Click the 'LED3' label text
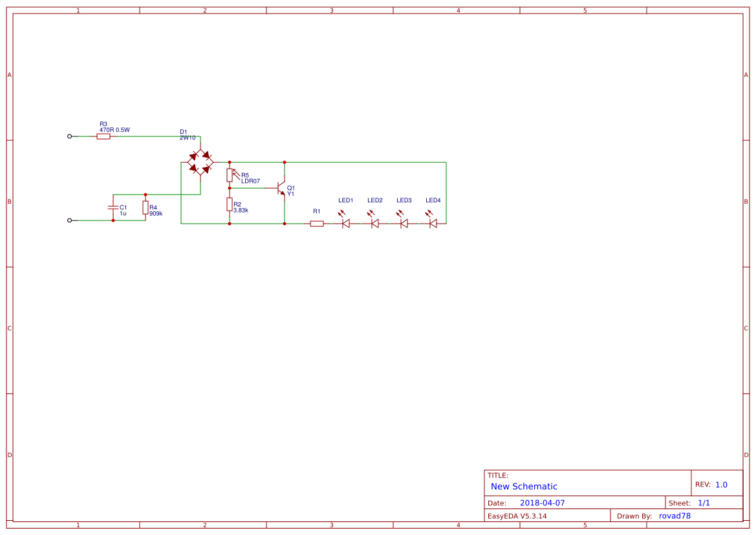Viewport: 756px width, 535px height. click(404, 200)
